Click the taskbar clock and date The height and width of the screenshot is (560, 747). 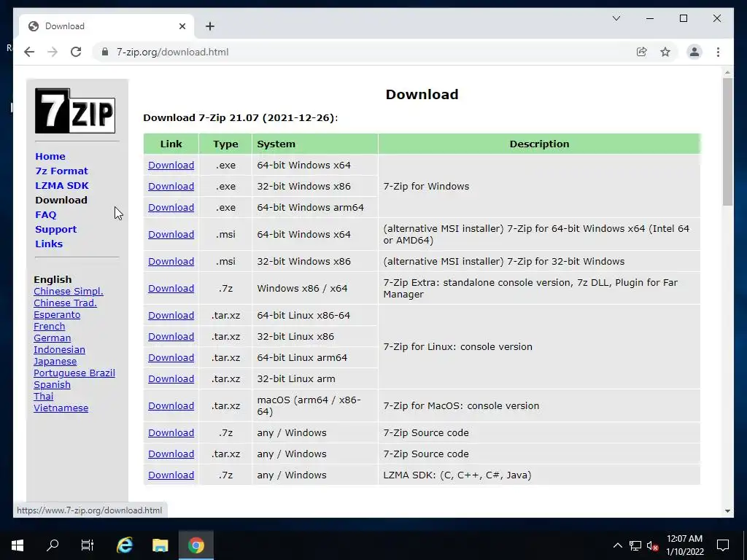tap(684, 545)
